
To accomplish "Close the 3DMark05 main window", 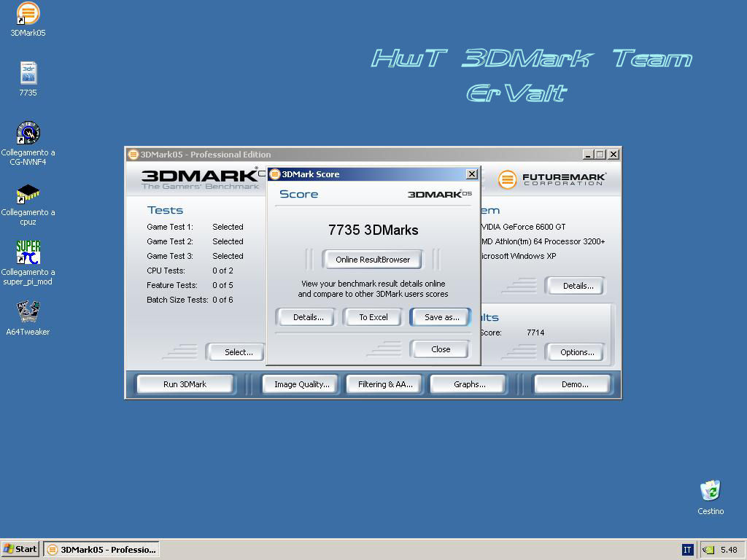I will pyautogui.click(x=614, y=155).
